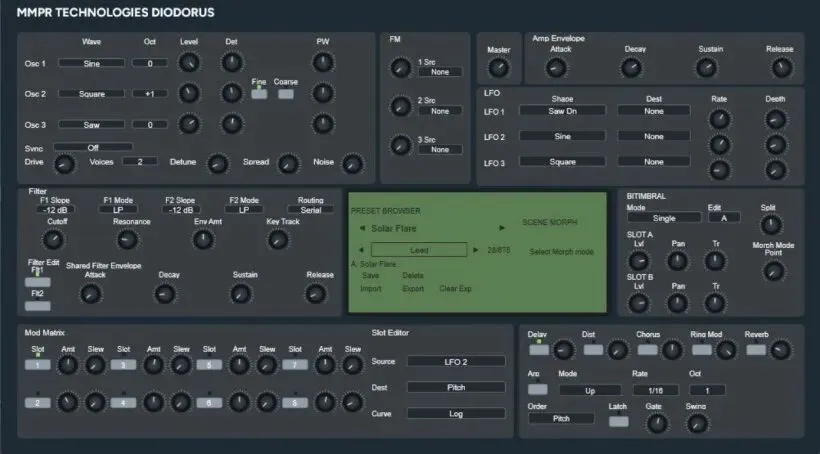Open the LFO 1 Shape dropdown Saw Dn
The height and width of the screenshot is (454, 820).
tap(562, 111)
